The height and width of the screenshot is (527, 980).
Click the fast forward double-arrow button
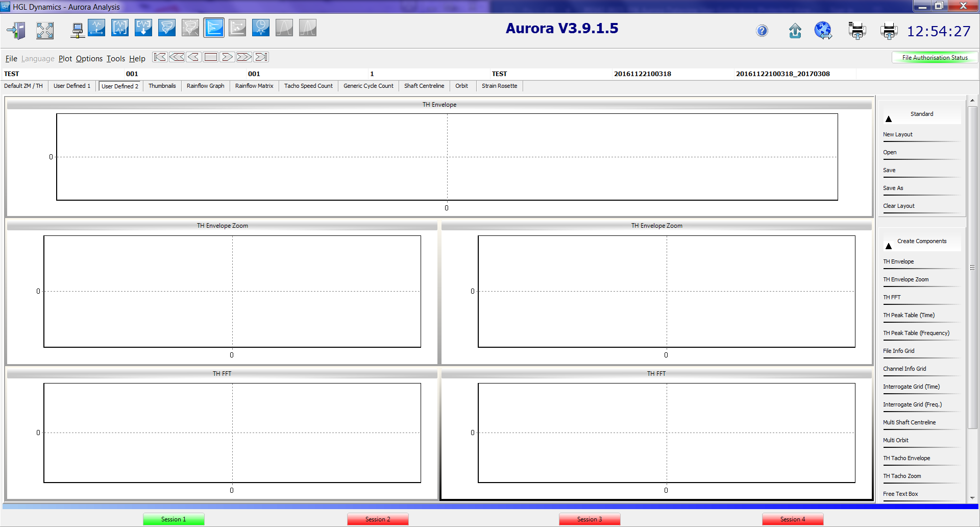coord(244,57)
